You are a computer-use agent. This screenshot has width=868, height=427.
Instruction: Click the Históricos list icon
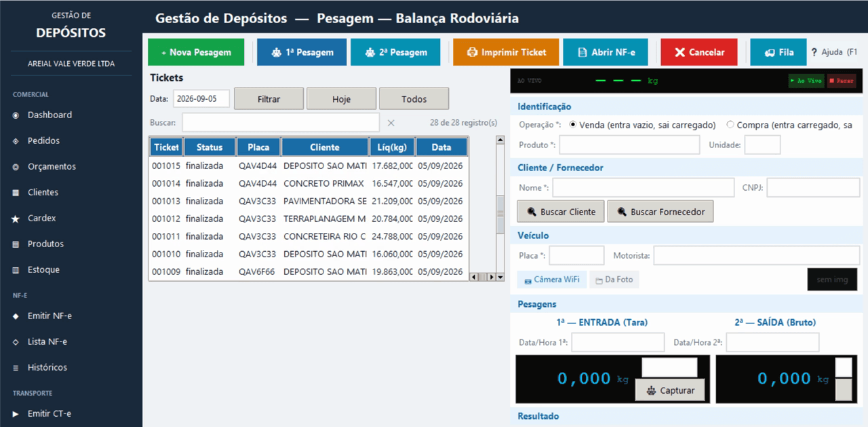pos(16,368)
